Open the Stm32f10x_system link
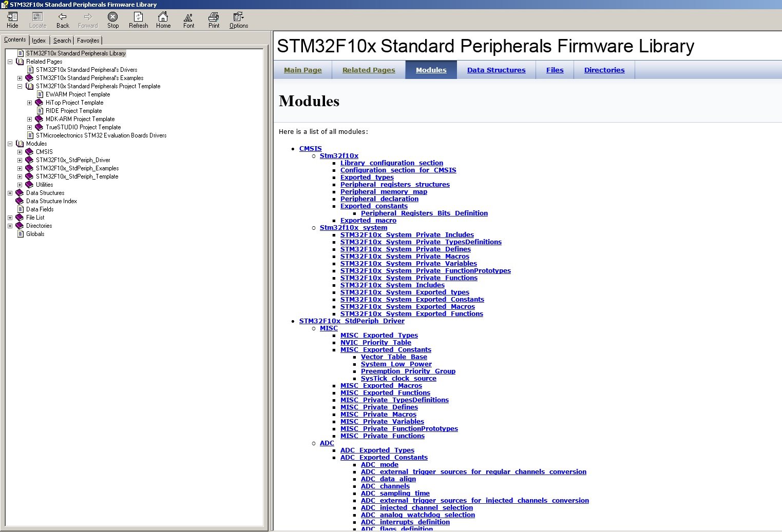This screenshot has width=782, height=532. [354, 228]
